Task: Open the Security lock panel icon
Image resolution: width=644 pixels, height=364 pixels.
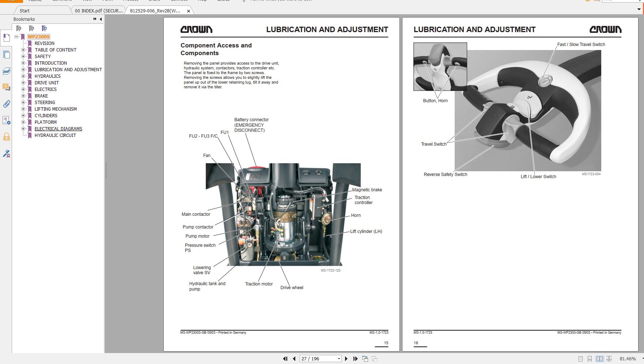Action: pyautogui.click(x=6, y=137)
